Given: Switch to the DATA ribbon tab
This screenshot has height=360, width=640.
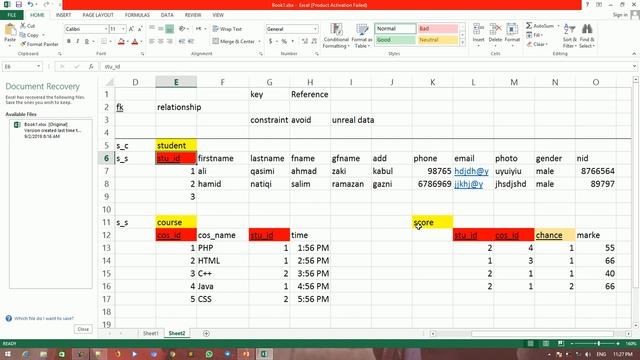Looking at the screenshot, I should (167, 15).
